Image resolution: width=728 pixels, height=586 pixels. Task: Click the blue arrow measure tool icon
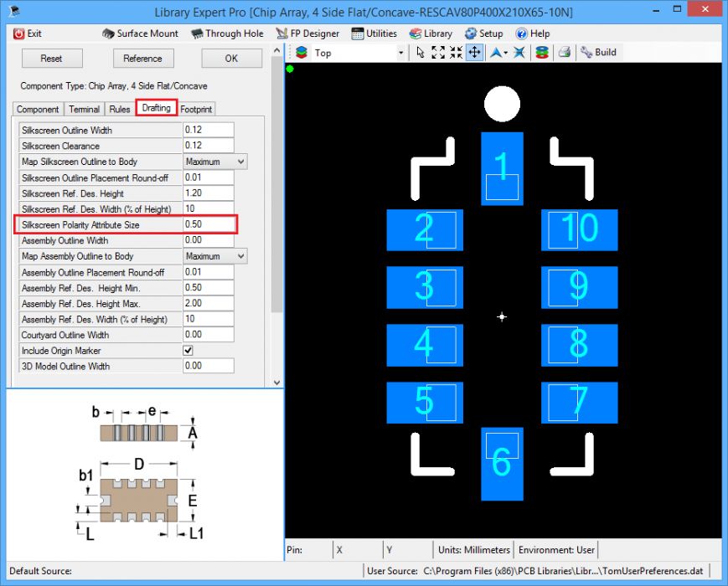[498, 53]
